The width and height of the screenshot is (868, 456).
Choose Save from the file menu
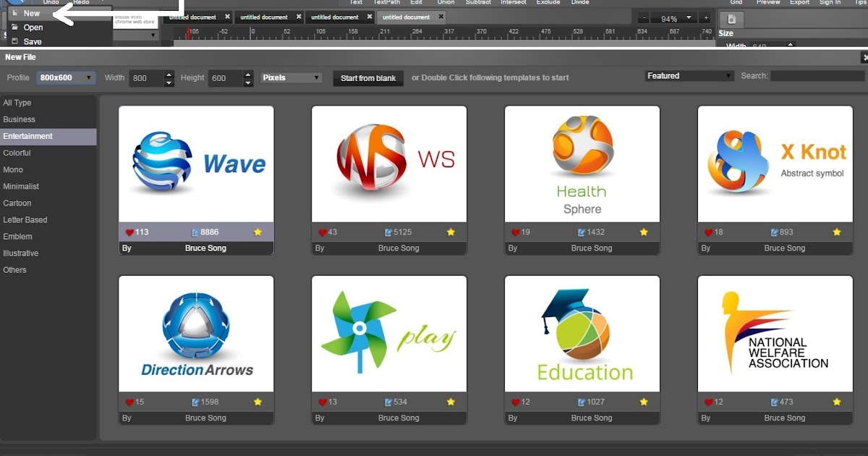[33, 42]
